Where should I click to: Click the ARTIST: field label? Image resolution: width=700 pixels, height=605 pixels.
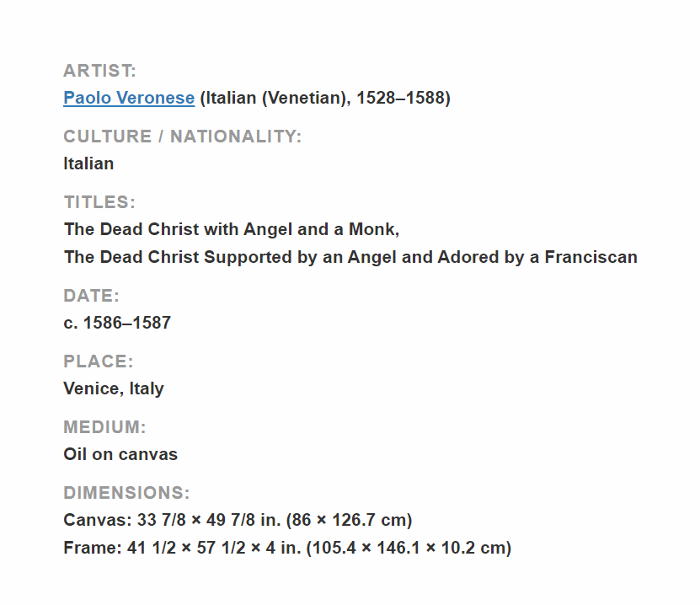[x=99, y=71]
